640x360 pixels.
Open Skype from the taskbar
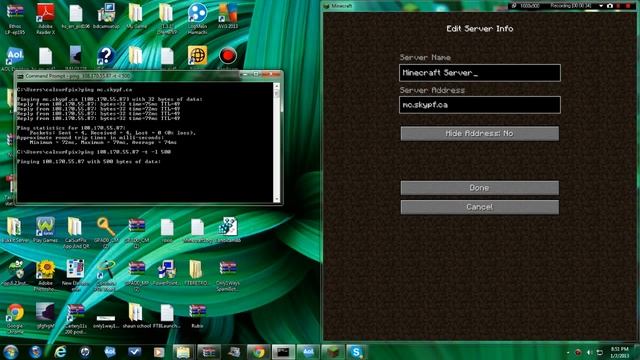tap(356, 351)
